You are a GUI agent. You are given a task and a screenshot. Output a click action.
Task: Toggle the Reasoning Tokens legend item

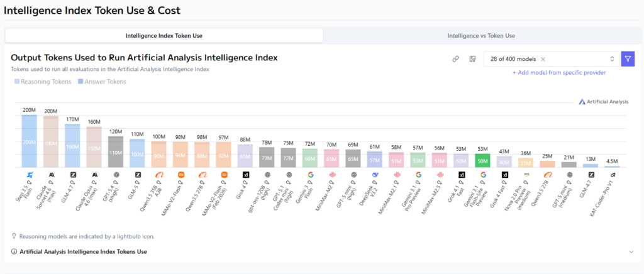coord(42,82)
